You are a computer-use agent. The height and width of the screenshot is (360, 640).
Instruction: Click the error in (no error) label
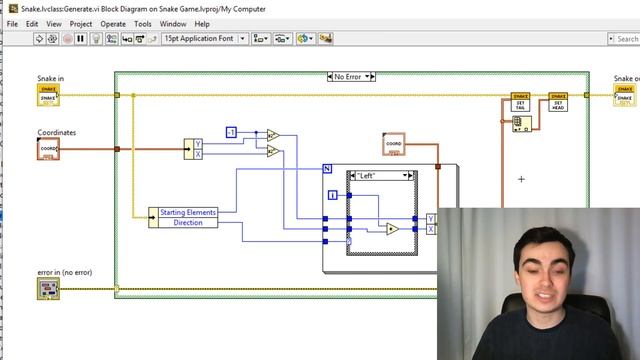(65, 272)
